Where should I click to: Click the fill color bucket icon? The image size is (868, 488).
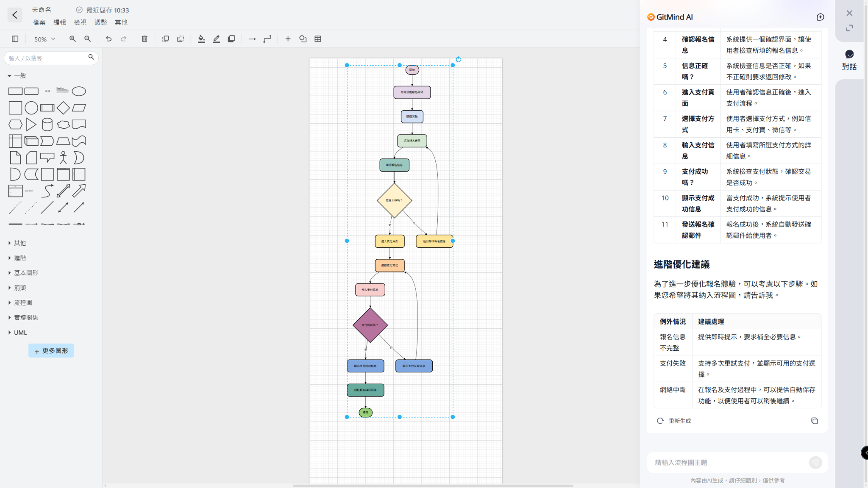tap(201, 39)
